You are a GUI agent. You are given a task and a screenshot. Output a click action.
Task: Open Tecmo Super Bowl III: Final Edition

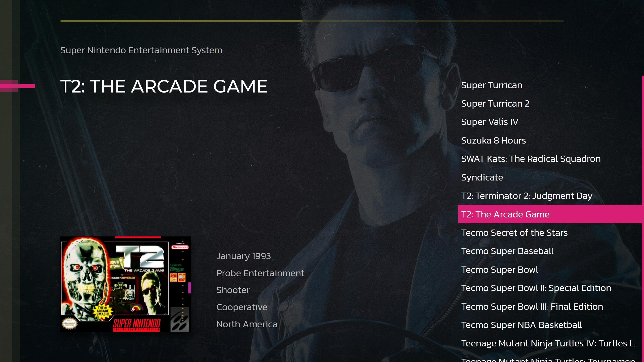pyautogui.click(x=532, y=307)
